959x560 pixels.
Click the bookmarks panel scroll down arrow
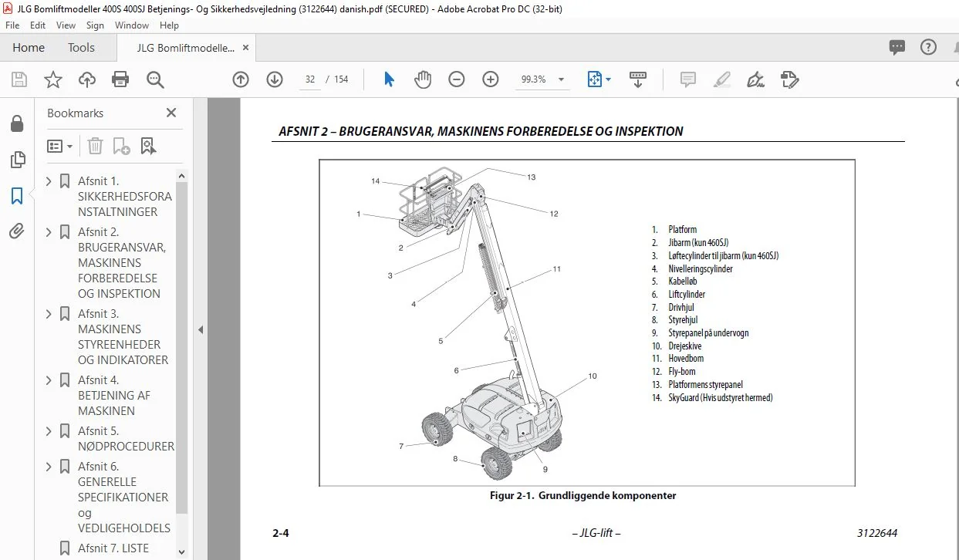(182, 552)
